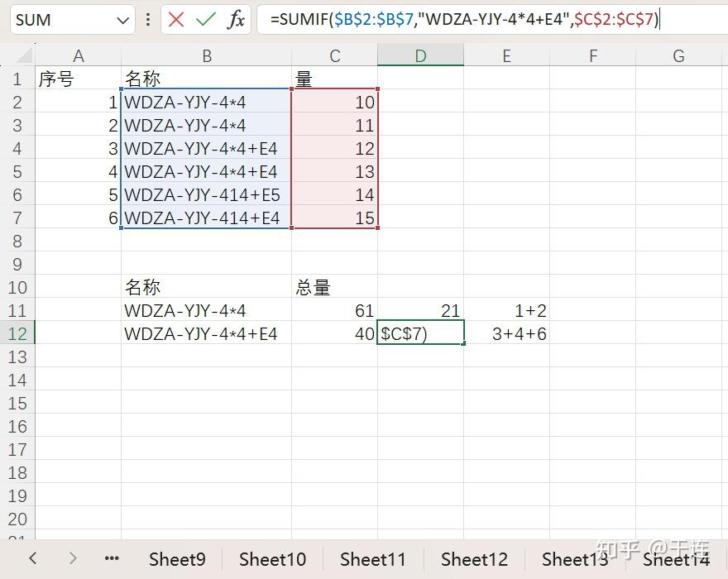Switch to the Sheet12 tab
The image size is (728, 579).
coord(474,559)
